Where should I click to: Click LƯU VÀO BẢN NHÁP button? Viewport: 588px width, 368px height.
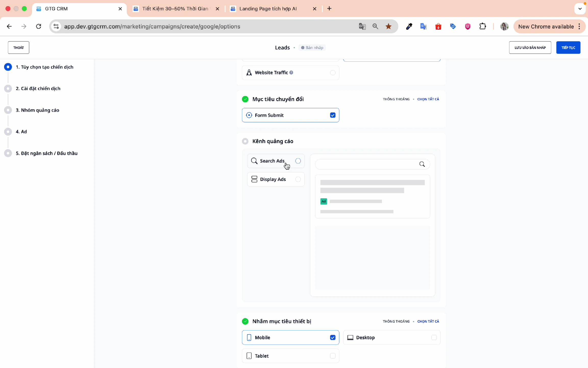[x=530, y=48]
